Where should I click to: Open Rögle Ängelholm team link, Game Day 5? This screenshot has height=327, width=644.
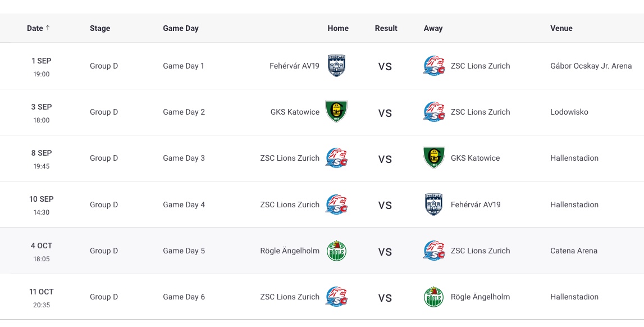pyautogui.click(x=290, y=251)
